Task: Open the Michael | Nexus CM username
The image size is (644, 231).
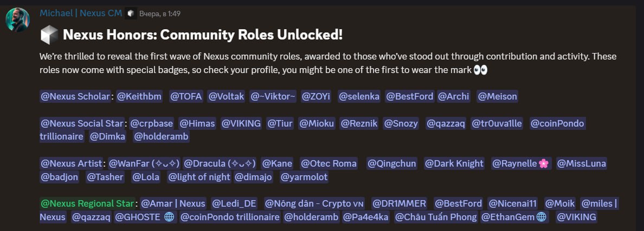Action: tap(81, 13)
